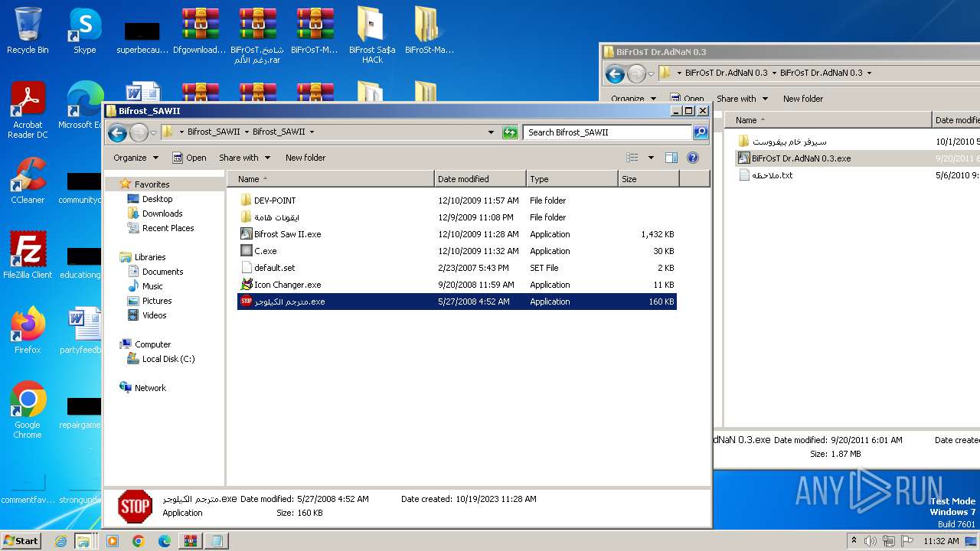Screen dimensions: 980x551
Task: Open Internet Explorer from taskbar
Action: (61, 541)
